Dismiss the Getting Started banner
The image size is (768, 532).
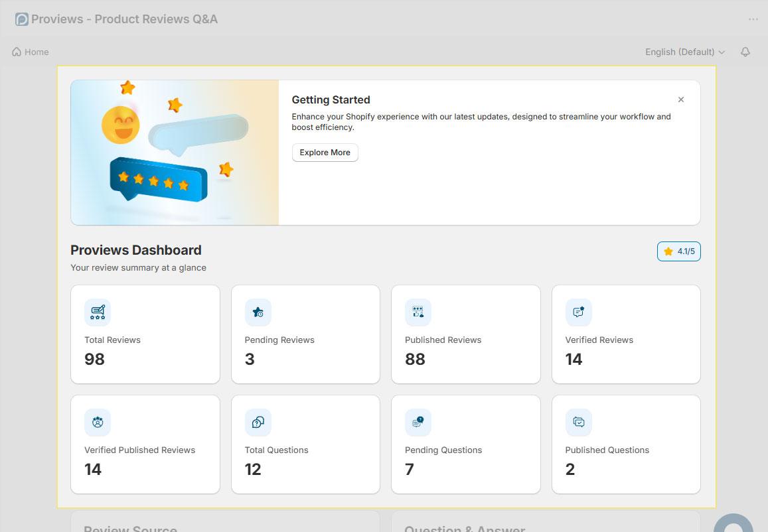coord(681,100)
